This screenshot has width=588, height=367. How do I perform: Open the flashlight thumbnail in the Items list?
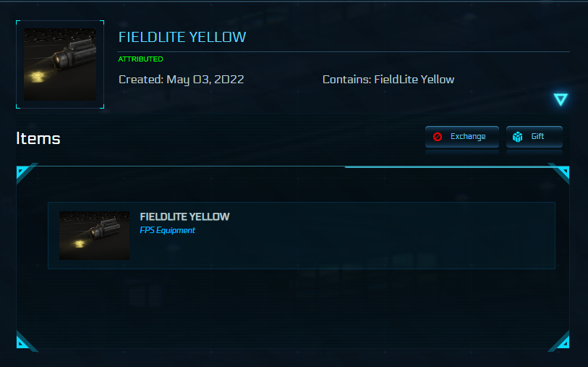click(94, 235)
